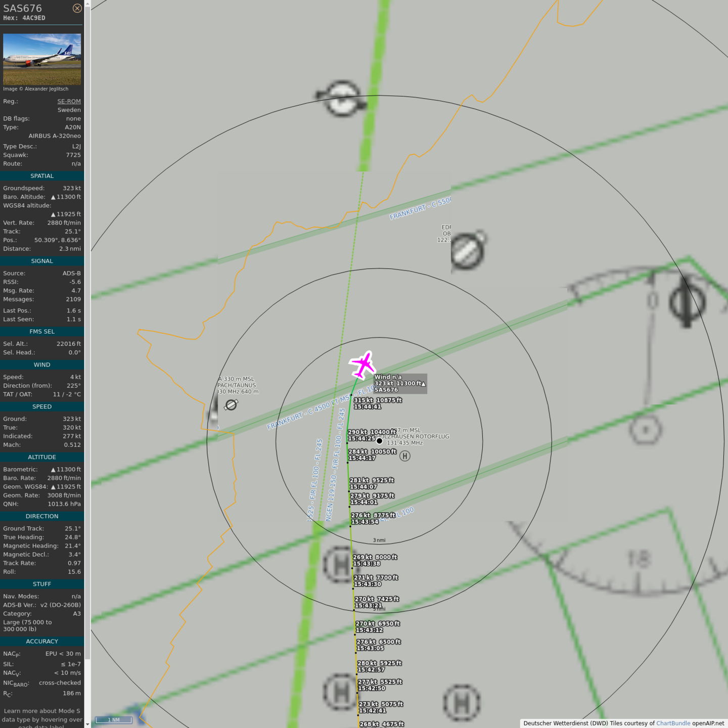Click the Holzhausen Rotorflug black dot marker
Screen dimensions: 728x728
380,441
